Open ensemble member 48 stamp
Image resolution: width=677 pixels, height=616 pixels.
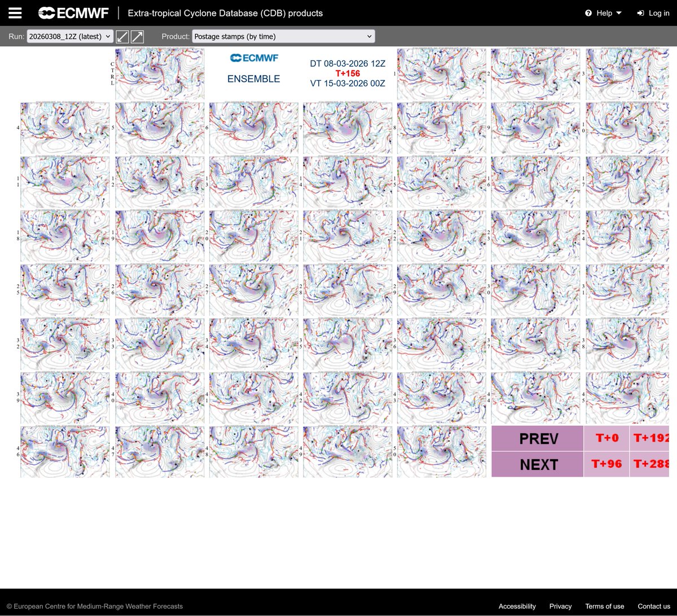pyautogui.click(x=254, y=452)
